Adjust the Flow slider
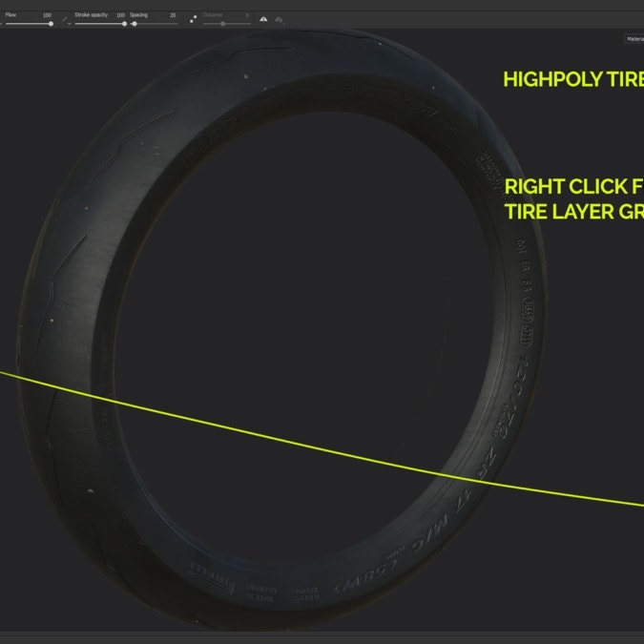Viewport: 644px width, 644px height. pyautogui.click(x=29, y=24)
